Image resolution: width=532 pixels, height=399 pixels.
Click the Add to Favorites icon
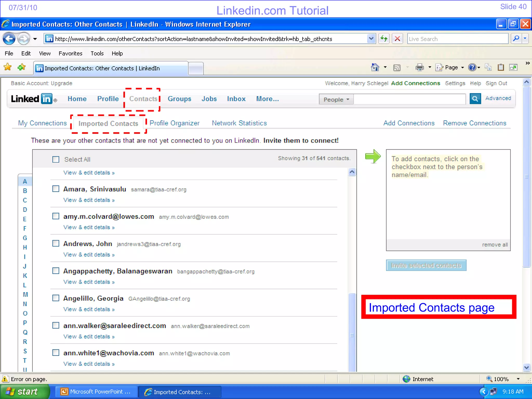point(22,67)
